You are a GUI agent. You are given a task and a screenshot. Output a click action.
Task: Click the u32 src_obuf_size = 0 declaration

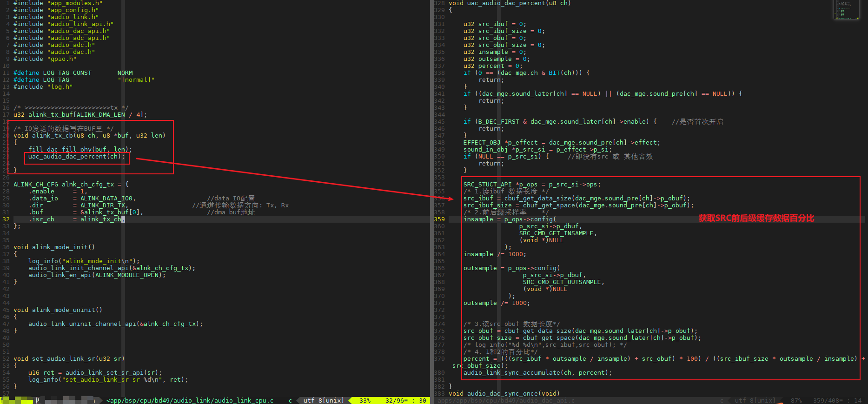[504, 45]
